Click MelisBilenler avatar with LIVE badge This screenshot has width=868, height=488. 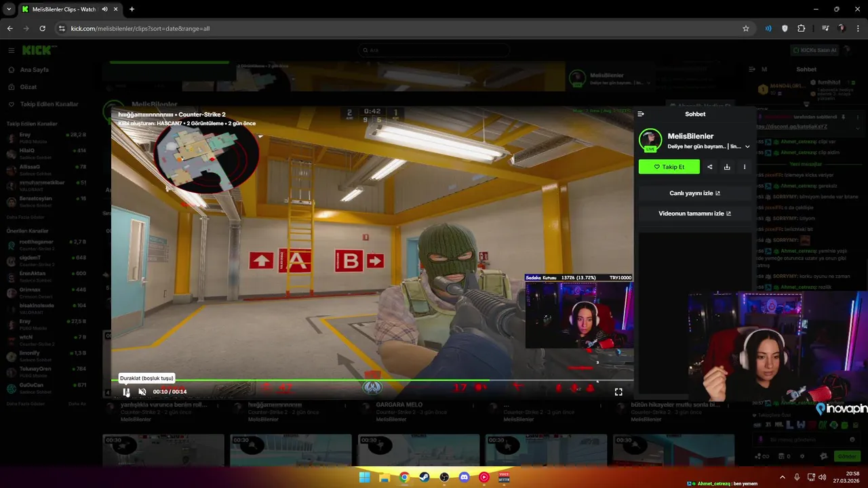pyautogui.click(x=650, y=140)
